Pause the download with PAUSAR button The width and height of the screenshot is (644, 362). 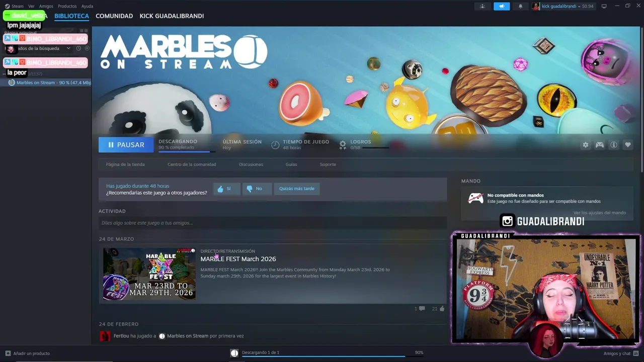point(126,145)
